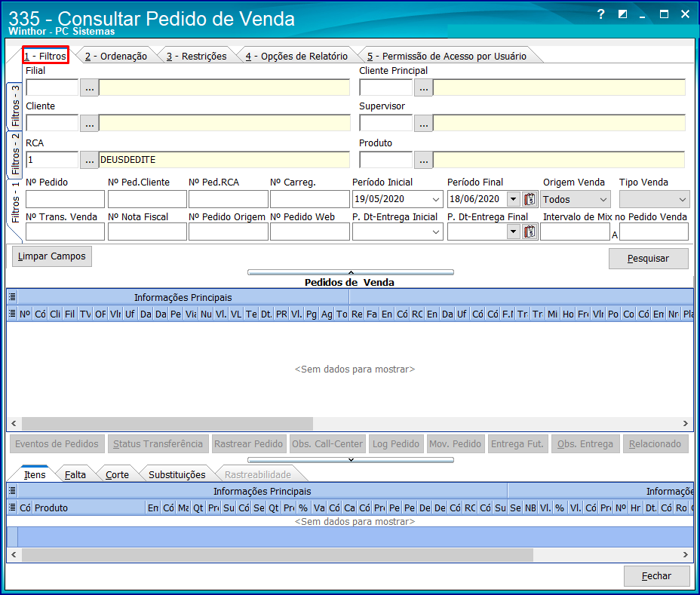Click the Produto column header in items grid
Screen dimensions: 700x595
click(89, 508)
